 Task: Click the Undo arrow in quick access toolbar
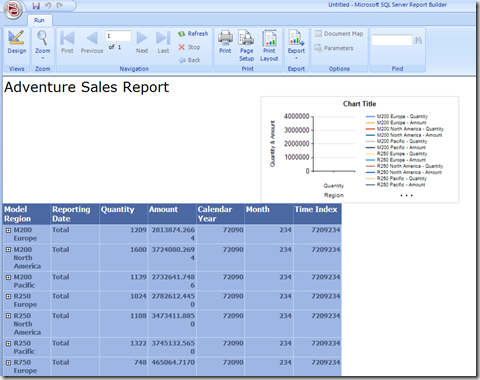[48, 6]
